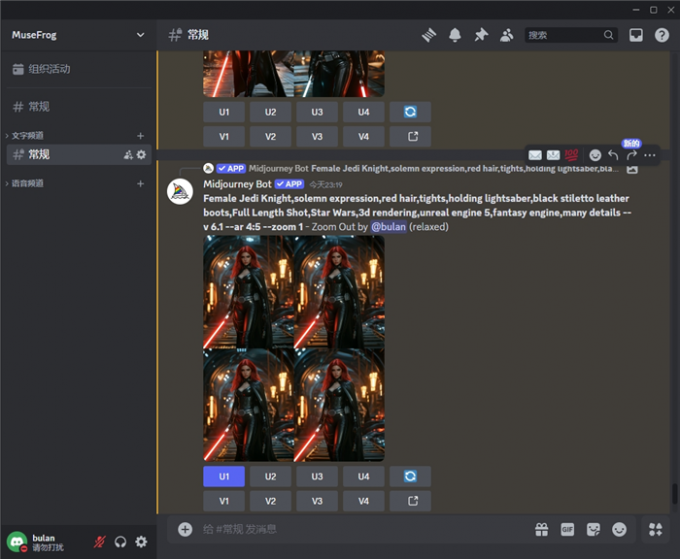Open notification settings bell icon
Screen dimensions: 680x559
(455, 35)
